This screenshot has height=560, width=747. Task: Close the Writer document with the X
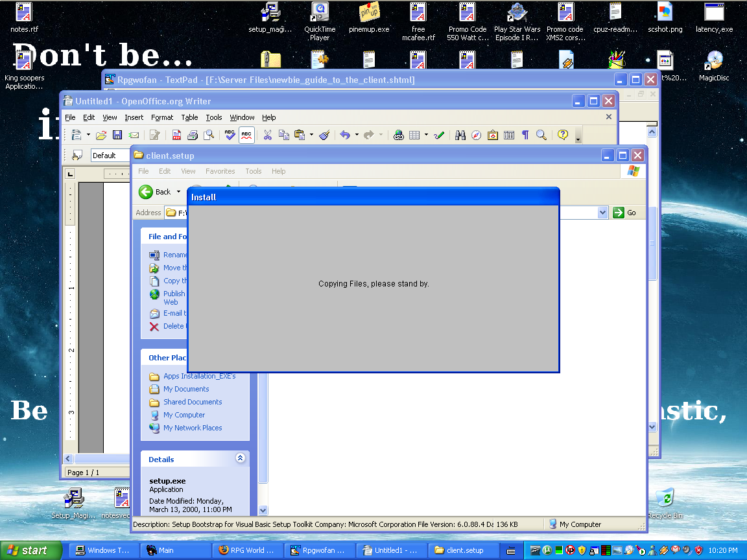pos(609,117)
